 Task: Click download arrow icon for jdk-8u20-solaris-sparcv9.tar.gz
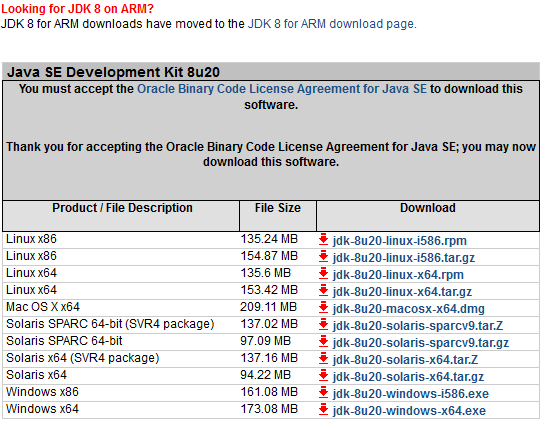(x=323, y=341)
